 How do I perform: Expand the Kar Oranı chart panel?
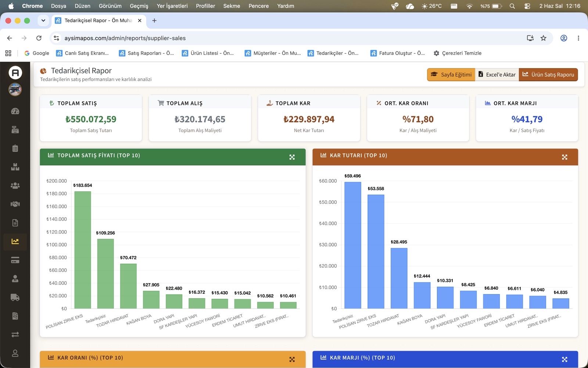292,359
